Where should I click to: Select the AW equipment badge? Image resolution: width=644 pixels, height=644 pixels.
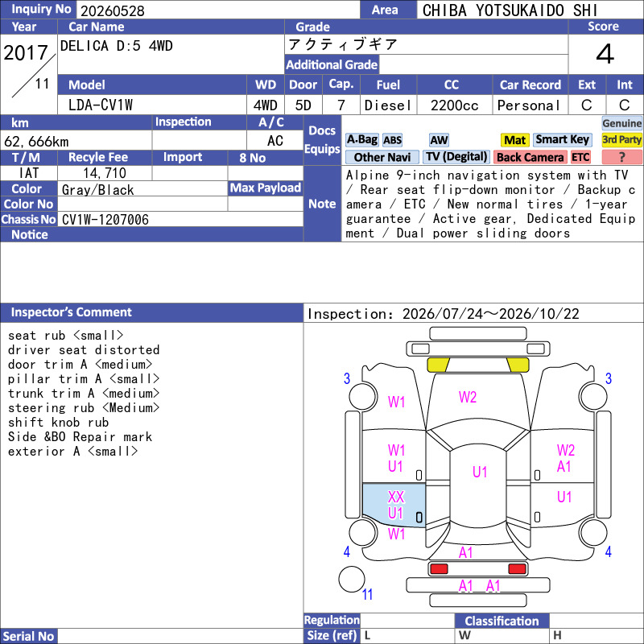tap(439, 140)
